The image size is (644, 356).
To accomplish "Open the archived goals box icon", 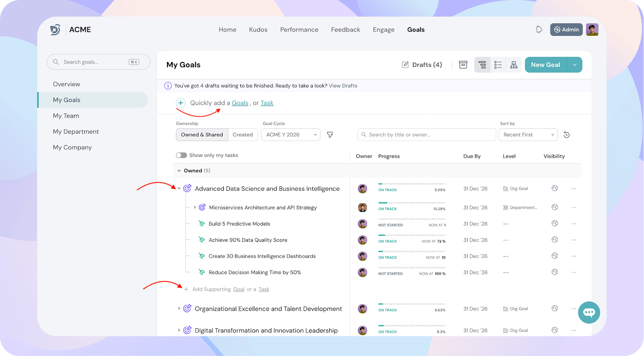I will point(463,65).
